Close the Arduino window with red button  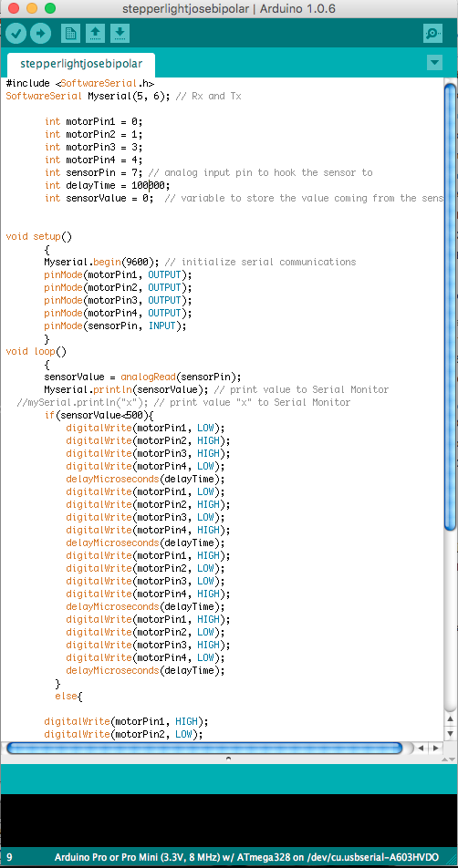14,8
